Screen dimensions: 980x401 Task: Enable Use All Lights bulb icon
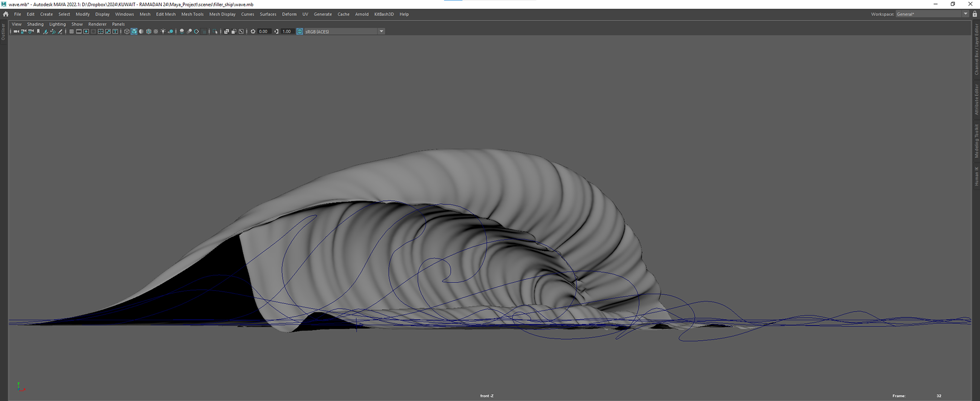pyautogui.click(x=163, y=32)
